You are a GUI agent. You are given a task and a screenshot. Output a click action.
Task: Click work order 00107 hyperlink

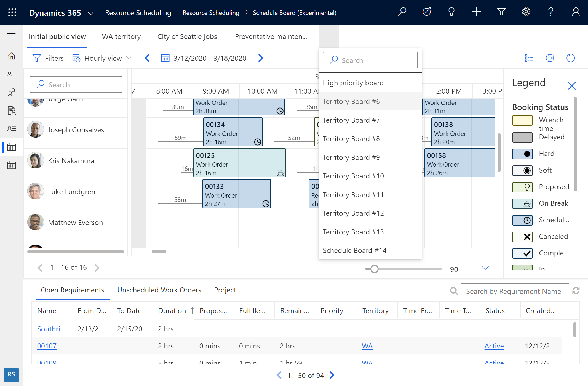(x=47, y=345)
